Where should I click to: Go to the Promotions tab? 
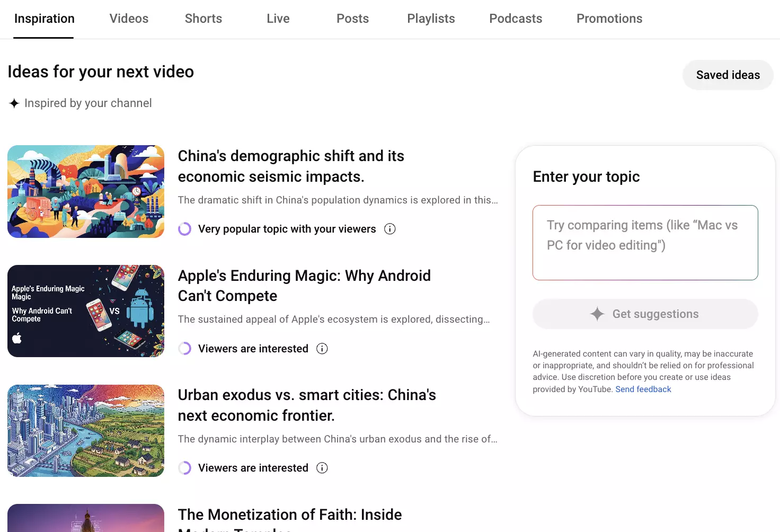point(609,19)
